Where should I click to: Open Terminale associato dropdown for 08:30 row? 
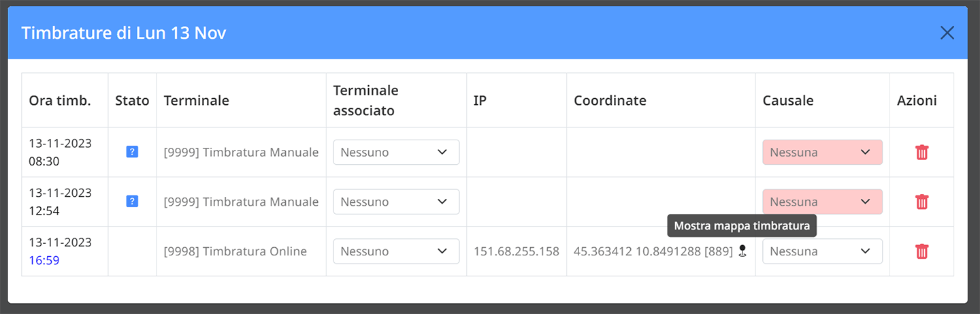pos(396,153)
